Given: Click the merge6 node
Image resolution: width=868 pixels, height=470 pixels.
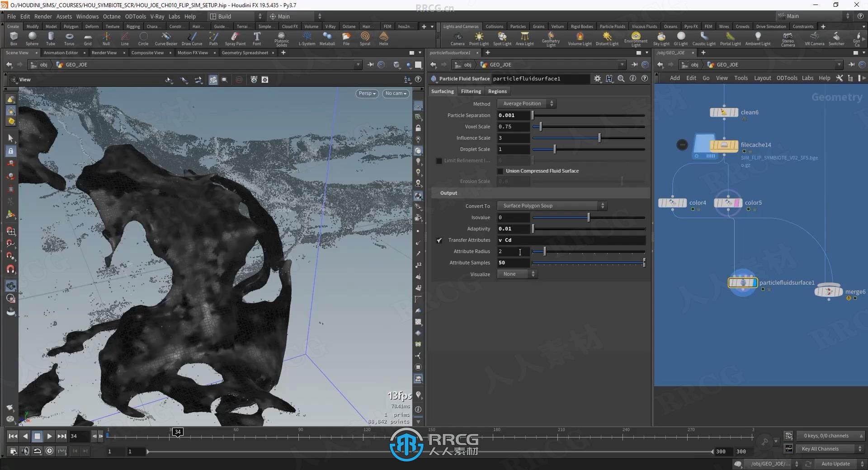Looking at the screenshot, I should (828, 291).
